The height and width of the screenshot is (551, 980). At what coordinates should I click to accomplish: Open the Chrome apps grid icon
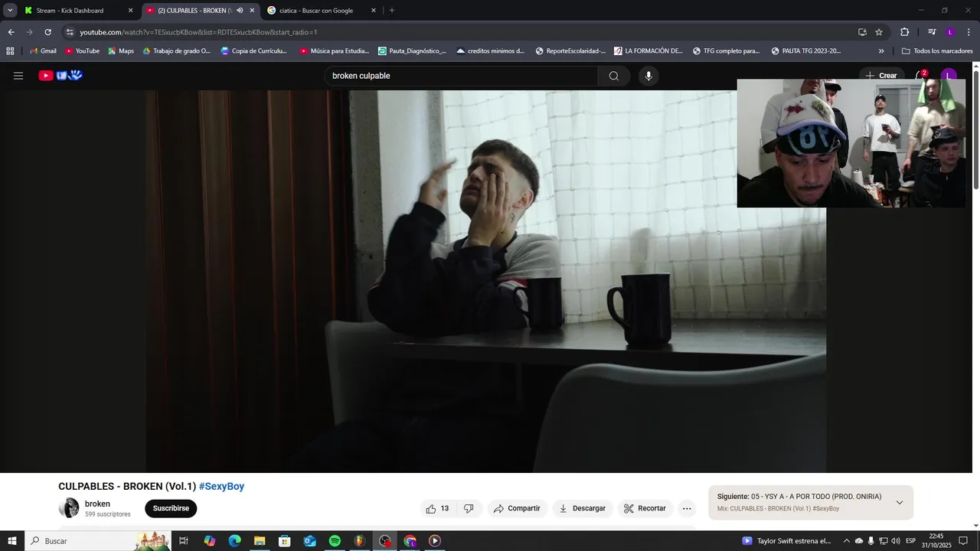point(10,51)
